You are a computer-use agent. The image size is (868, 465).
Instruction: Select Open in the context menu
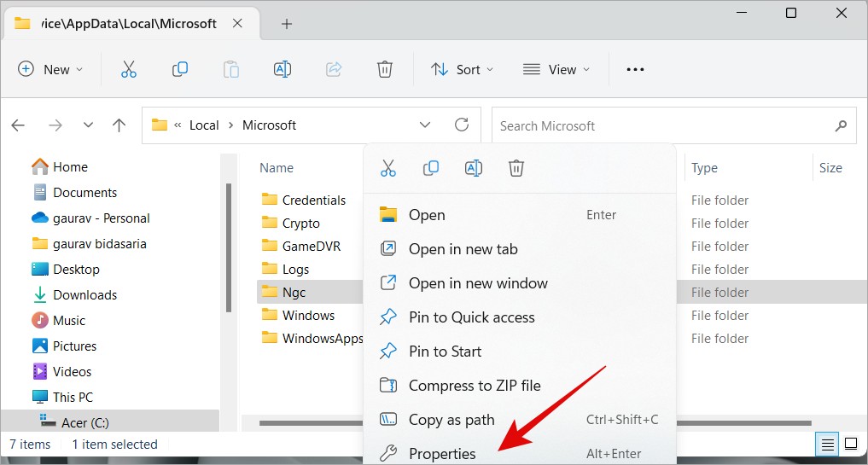pos(520,215)
